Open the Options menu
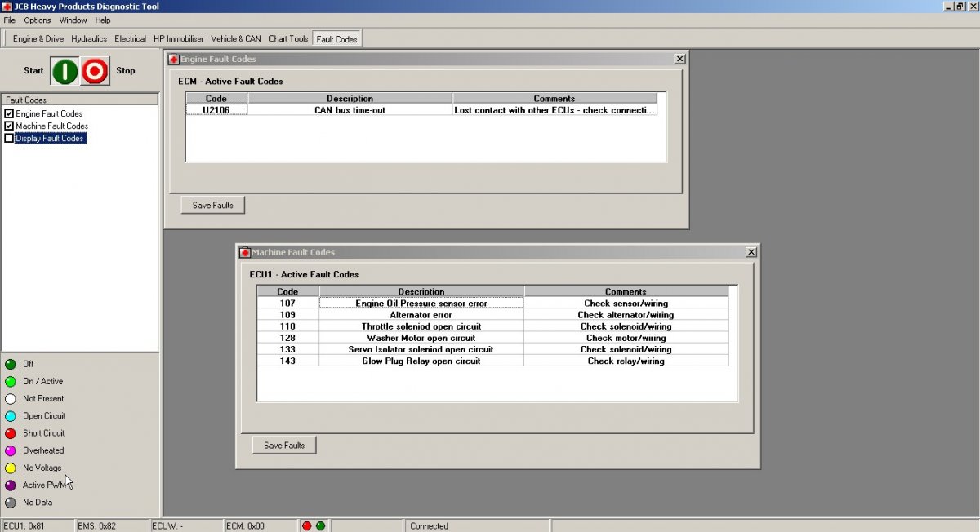Viewport: 980px width, 532px height. [x=37, y=20]
